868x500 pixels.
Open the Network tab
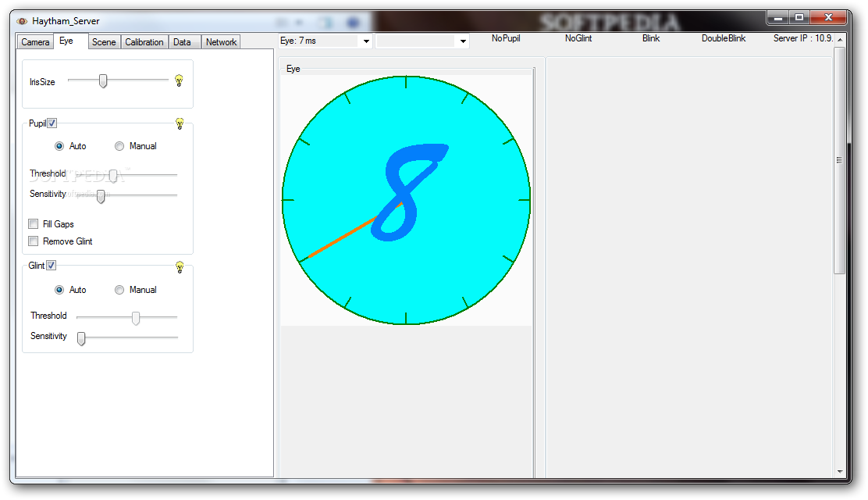coord(221,42)
